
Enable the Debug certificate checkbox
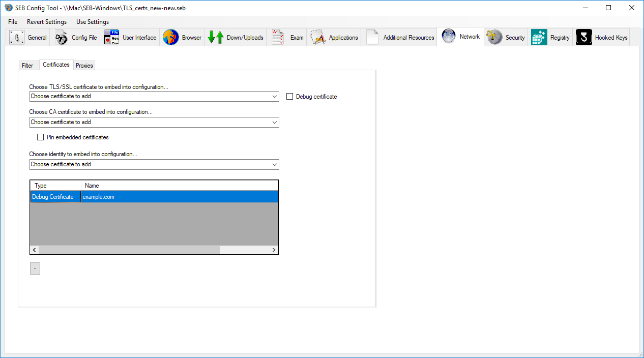(290, 97)
